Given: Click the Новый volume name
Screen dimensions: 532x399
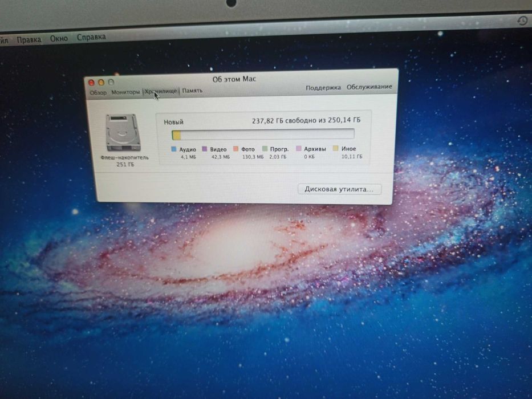Looking at the screenshot, I should (174, 122).
